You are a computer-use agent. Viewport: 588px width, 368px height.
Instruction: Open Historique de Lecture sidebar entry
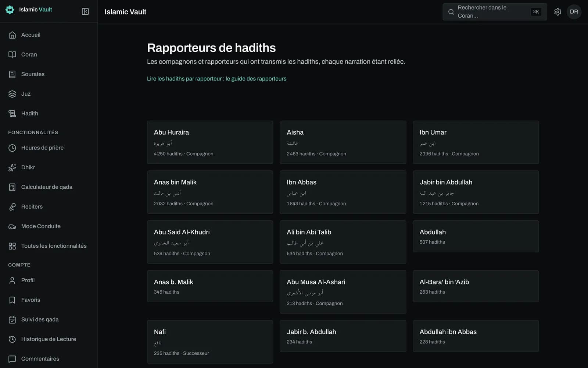point(49,339)
